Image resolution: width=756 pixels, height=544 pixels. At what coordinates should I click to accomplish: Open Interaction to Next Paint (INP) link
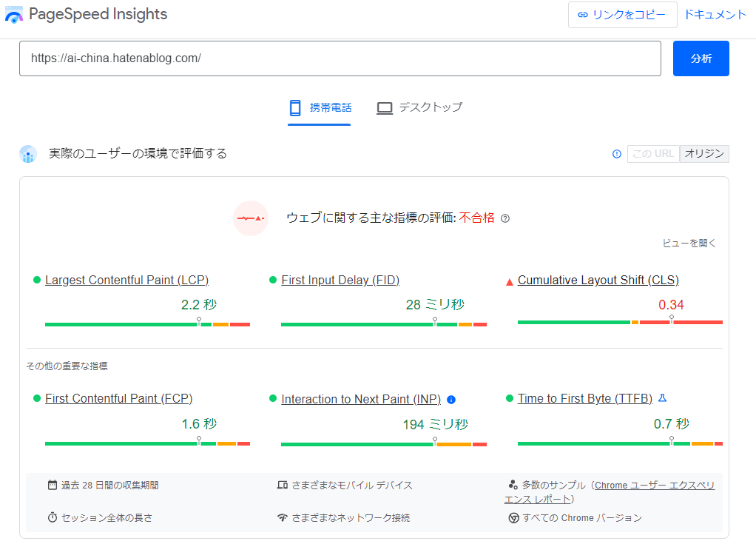click(x=361, y=400)
